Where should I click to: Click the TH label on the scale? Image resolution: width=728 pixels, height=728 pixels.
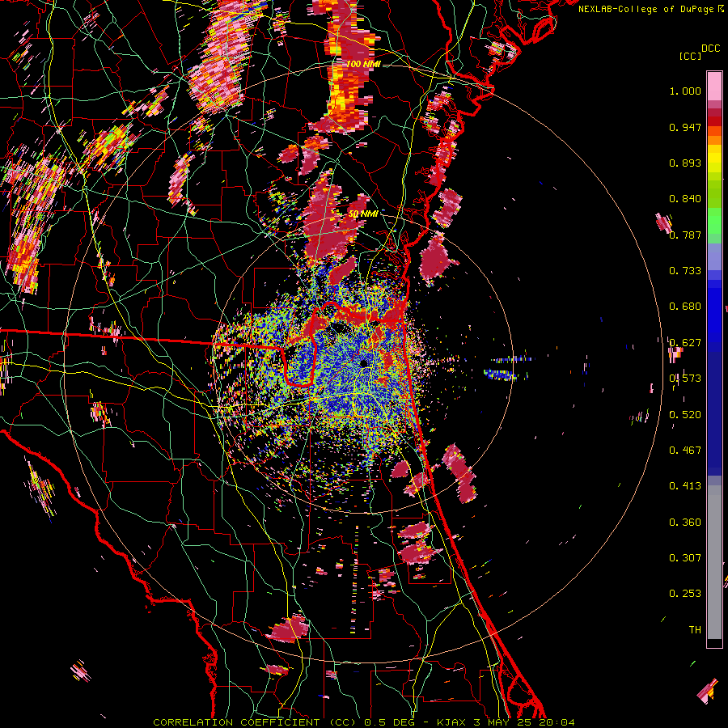695,630
